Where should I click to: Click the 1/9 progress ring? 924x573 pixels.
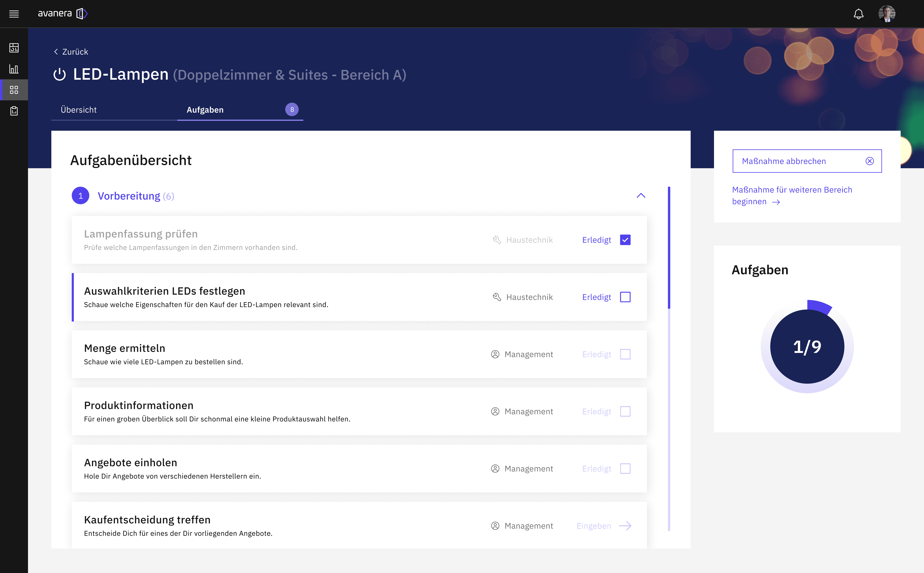[807, 346]
